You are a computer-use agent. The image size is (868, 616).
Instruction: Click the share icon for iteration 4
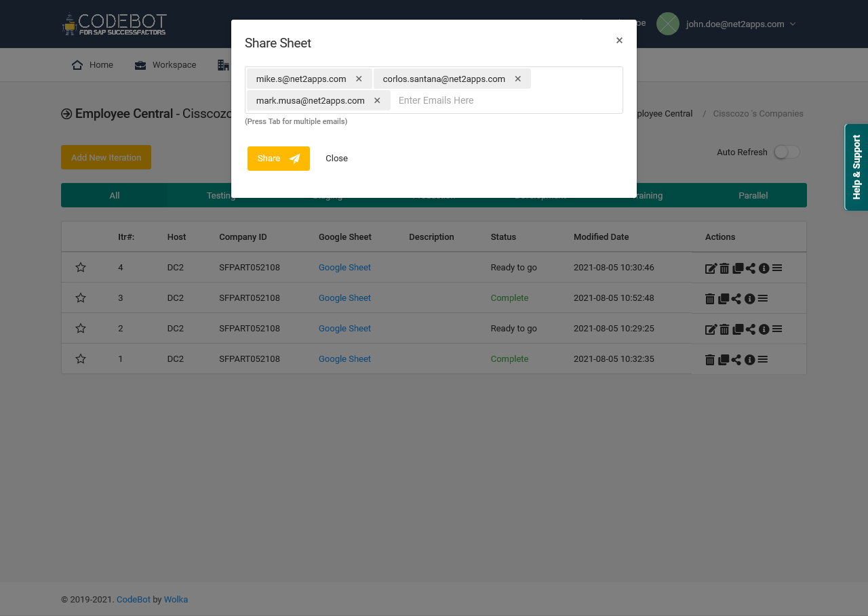click(751, 268)
